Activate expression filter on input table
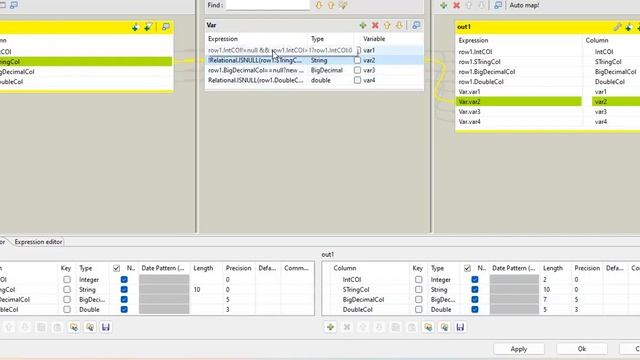This screenshot has height=360, width=640. [148, 27]
